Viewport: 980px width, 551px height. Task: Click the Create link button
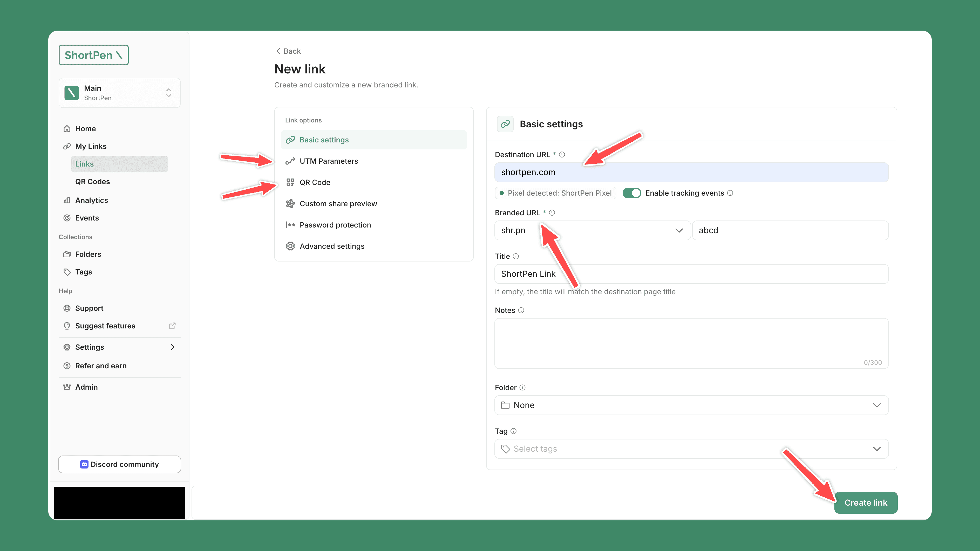[866, 503]
